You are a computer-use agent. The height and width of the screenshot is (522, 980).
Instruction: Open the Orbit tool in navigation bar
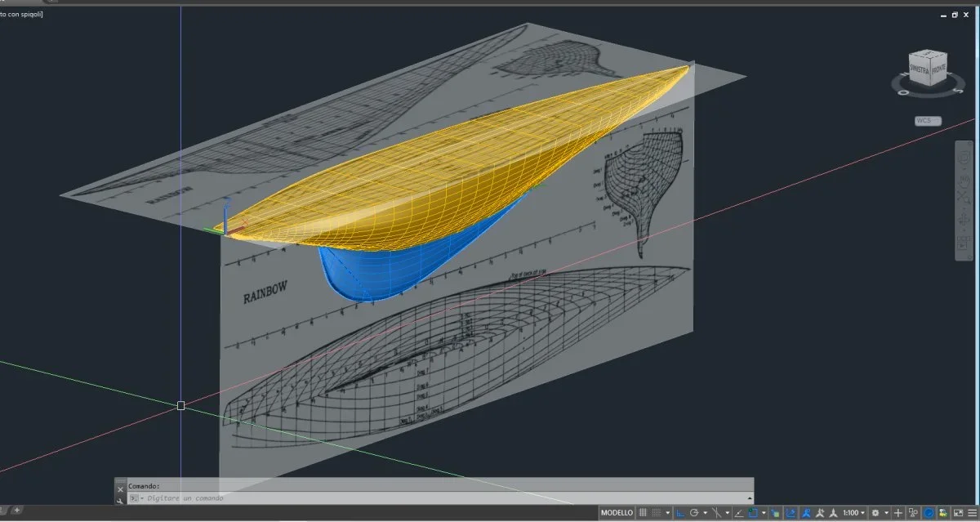(x=962, y=221)
